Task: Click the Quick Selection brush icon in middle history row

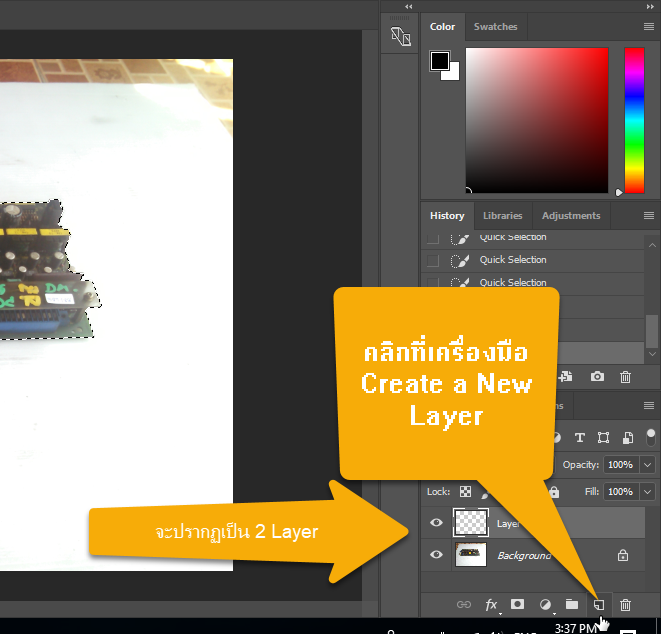Action: click(459, 261)
